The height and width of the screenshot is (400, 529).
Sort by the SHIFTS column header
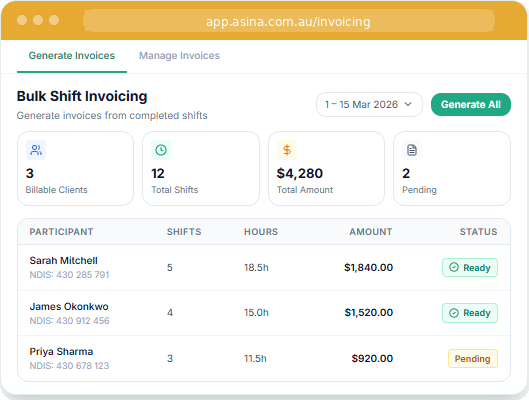[184, 232]
